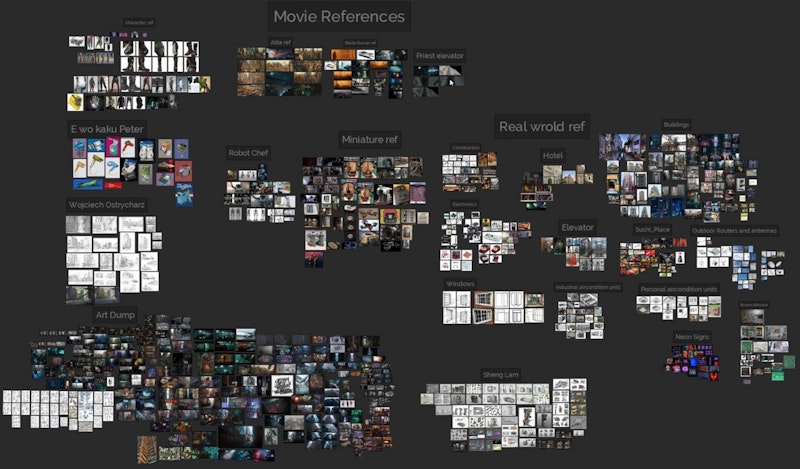
Task: Click the "E wo kaku Peter" label
Action: (x=107, y=129)
